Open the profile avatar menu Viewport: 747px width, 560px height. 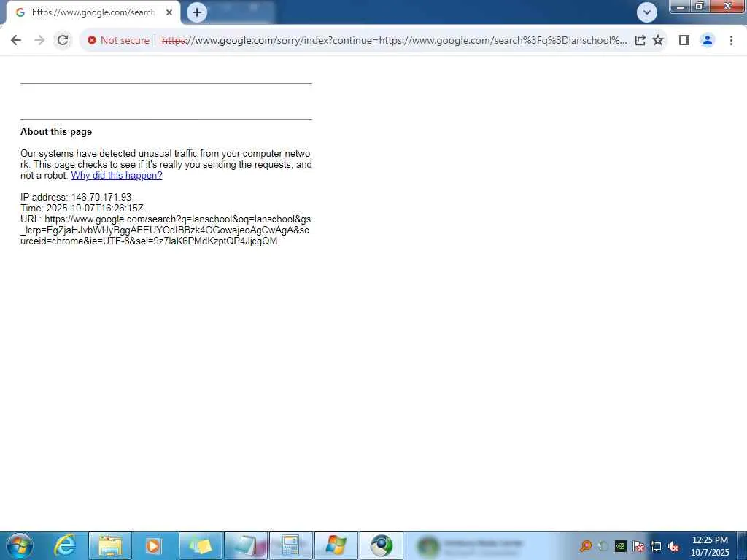click(708, 41)
